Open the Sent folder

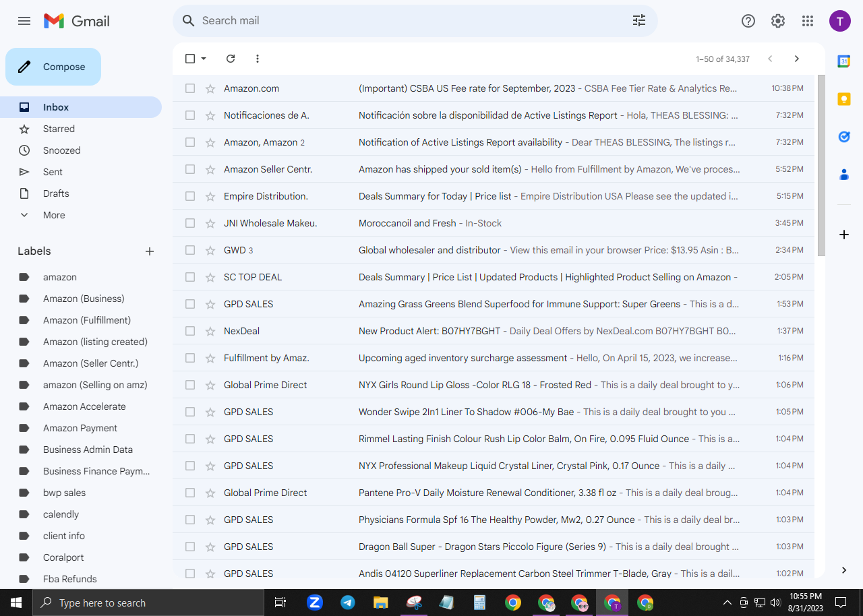coord(81,172)
